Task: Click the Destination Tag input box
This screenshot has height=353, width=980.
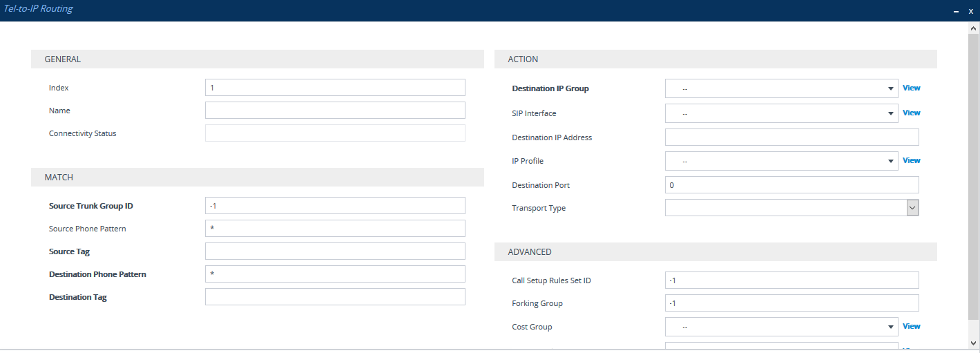Action: pos(335,297)
